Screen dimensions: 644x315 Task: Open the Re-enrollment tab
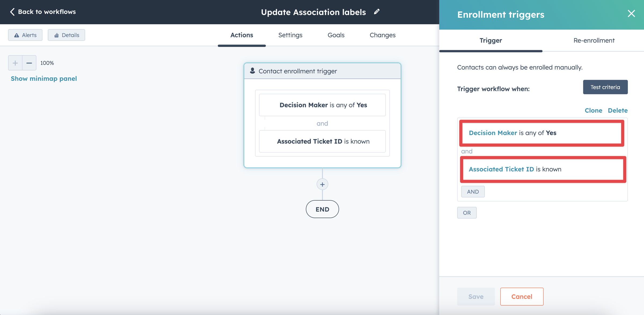pyautogui.click(x=594, y=40)
